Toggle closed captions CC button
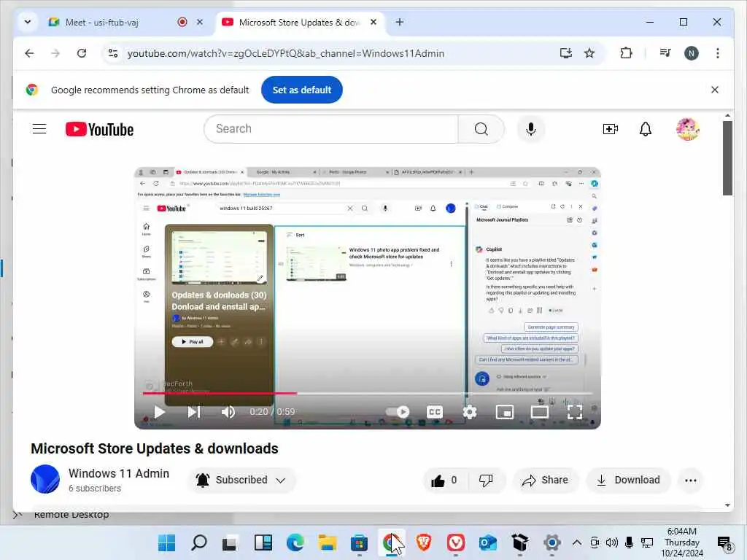Screen dimensions: 747x560 pyautogui.click(x=435, y=412)
